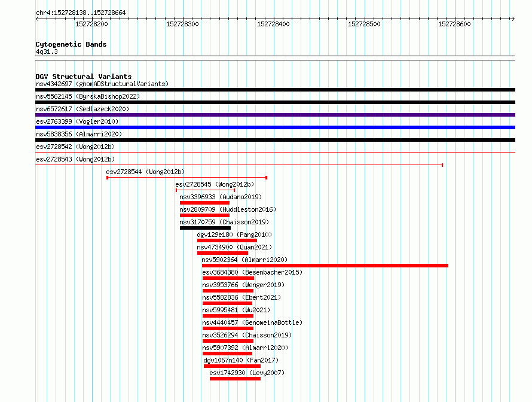Click the nsv4734900 Quan2021 label
Screen dimensions: 532x402
(234, 247)
